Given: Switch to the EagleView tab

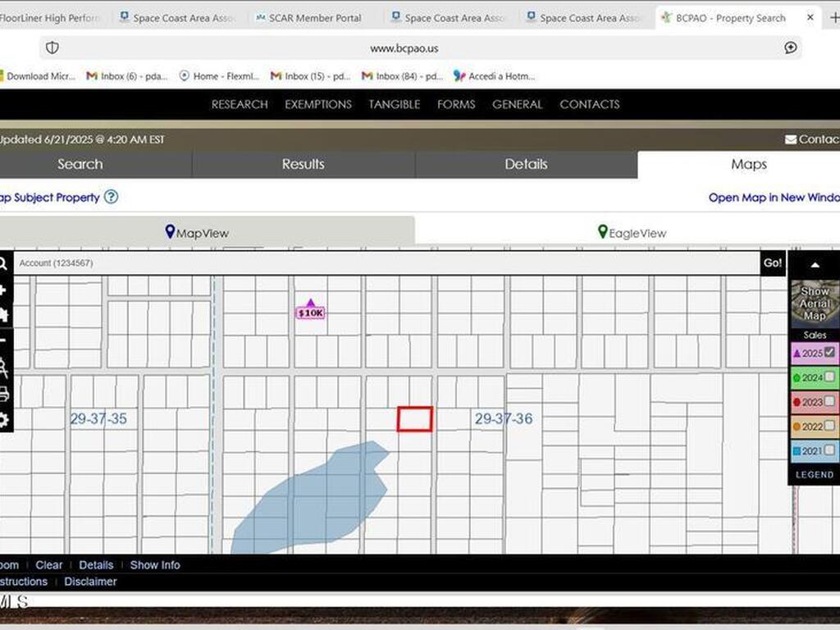Looking at the screenshot, I should coord(632,232).
